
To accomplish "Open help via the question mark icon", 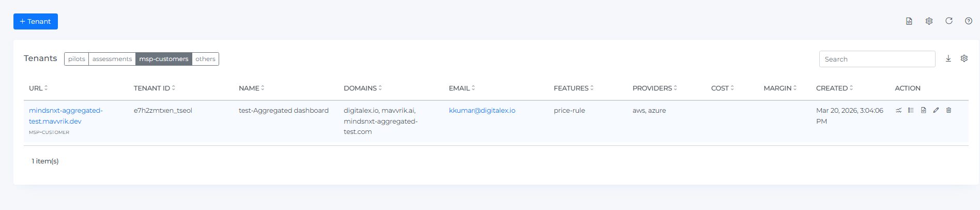I will coord(968,21).
